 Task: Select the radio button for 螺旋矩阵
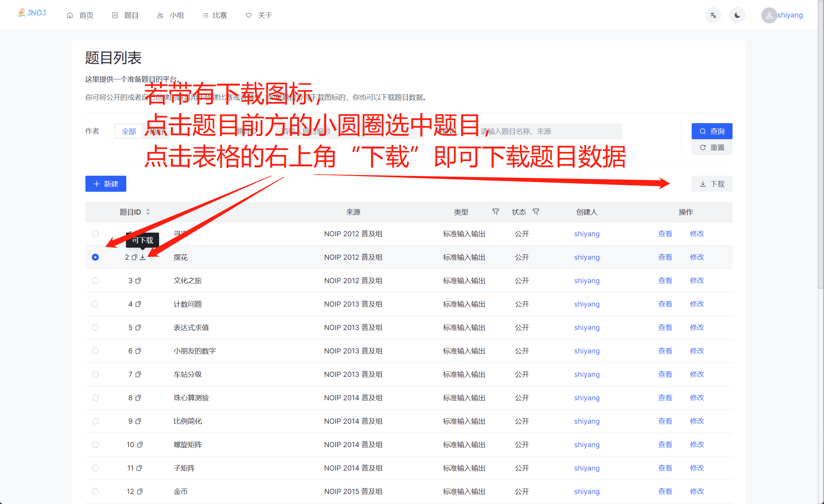[x=95, y=444]
